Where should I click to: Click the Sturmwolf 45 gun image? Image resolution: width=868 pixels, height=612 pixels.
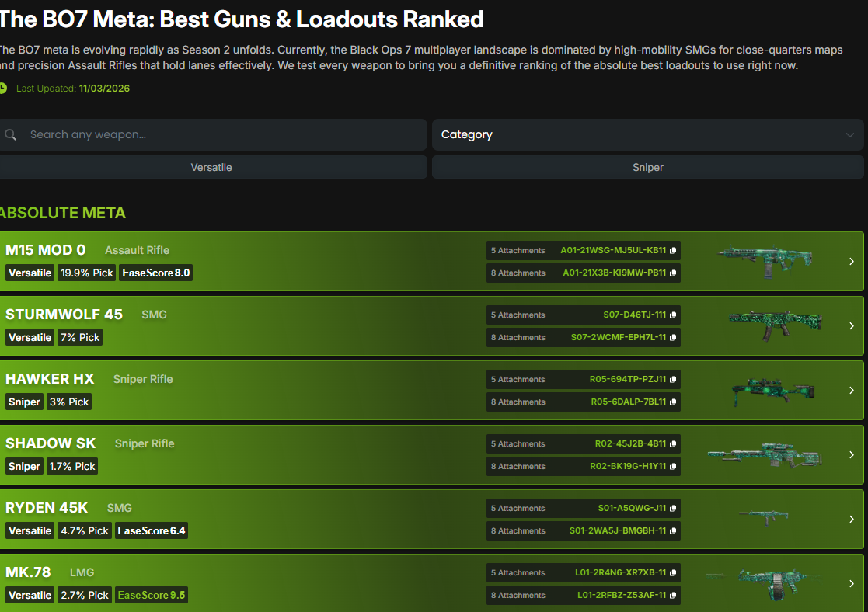click(774, 325)
